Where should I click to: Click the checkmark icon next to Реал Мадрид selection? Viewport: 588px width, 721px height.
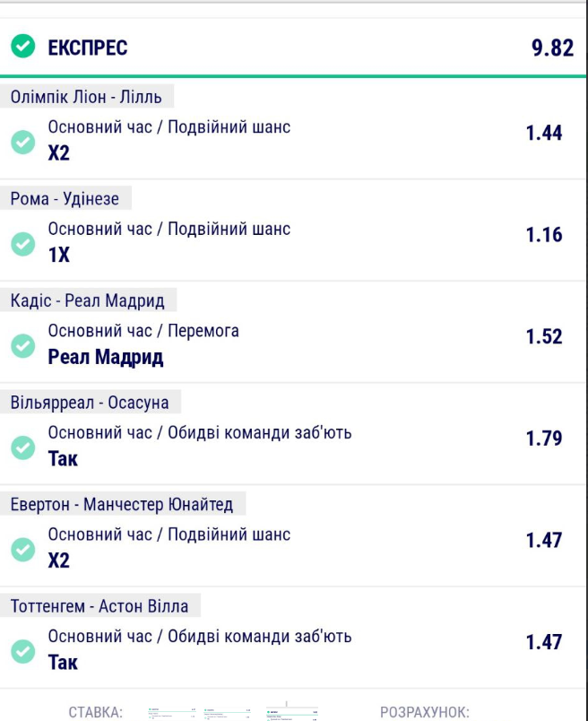click(x=23, y=346)
